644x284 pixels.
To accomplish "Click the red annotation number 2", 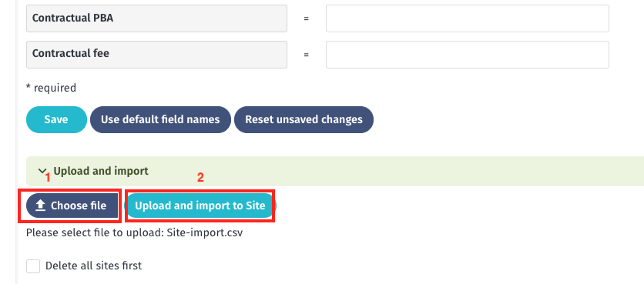I will (x=200, y=177).
